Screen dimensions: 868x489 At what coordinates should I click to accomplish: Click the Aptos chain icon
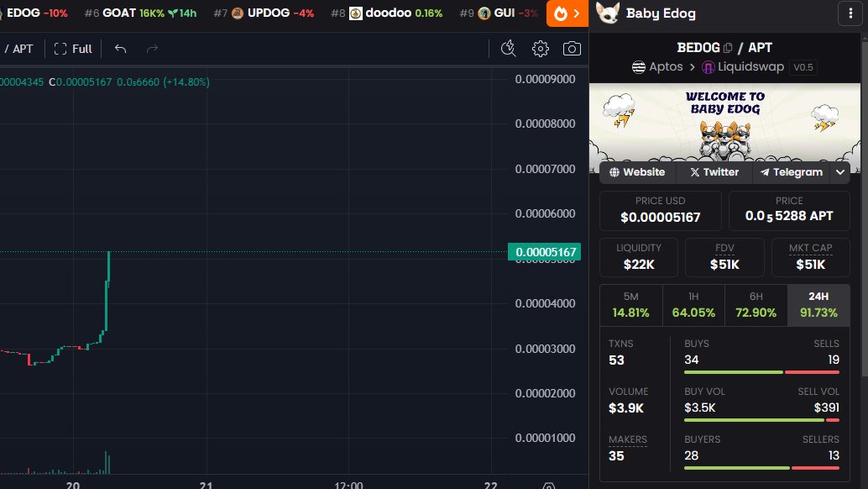click(639, 67)
